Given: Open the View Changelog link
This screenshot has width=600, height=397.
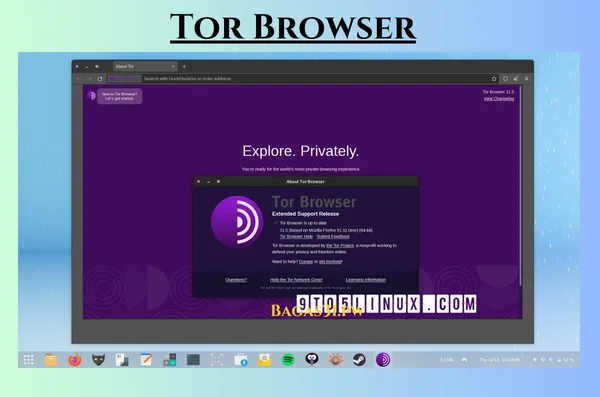Looking at the screenshot, I should tap(499, 99).
